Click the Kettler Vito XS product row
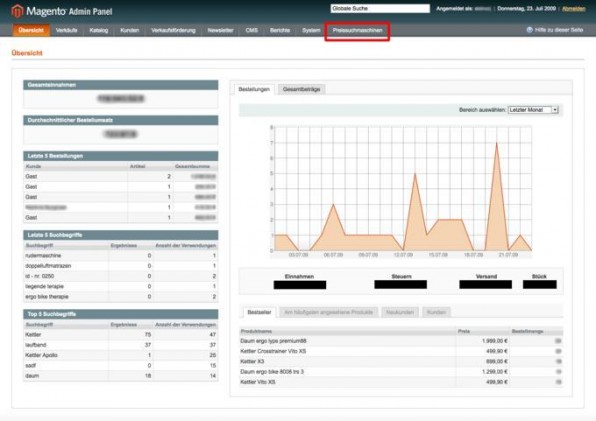596x421 pixels. click(x=401, y=382)
